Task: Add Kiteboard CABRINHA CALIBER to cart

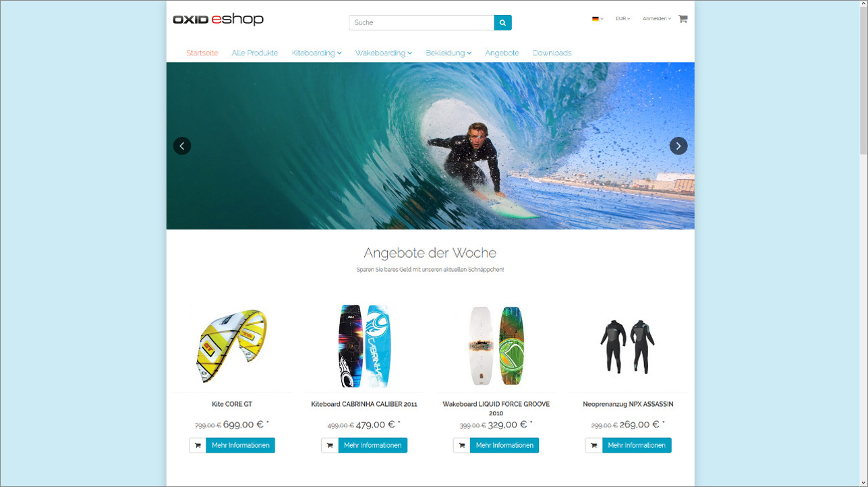Action: 330,445
